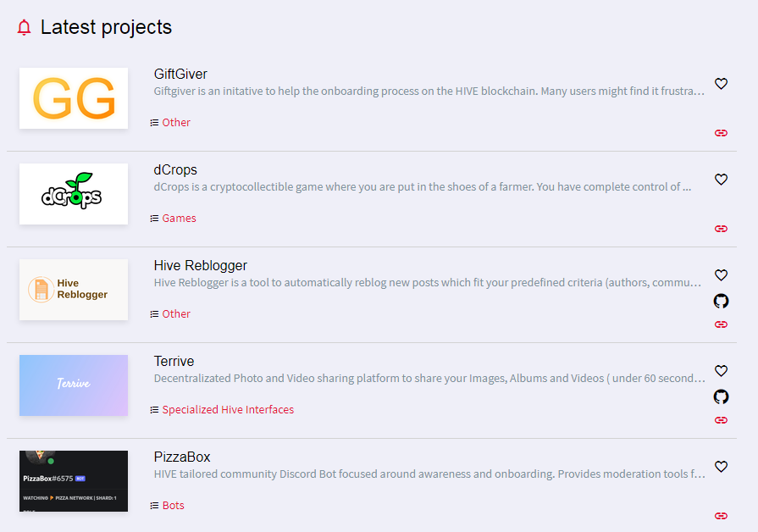Open the Games category link
Viewport: 758px width, 532px height.
pos(179,218)
